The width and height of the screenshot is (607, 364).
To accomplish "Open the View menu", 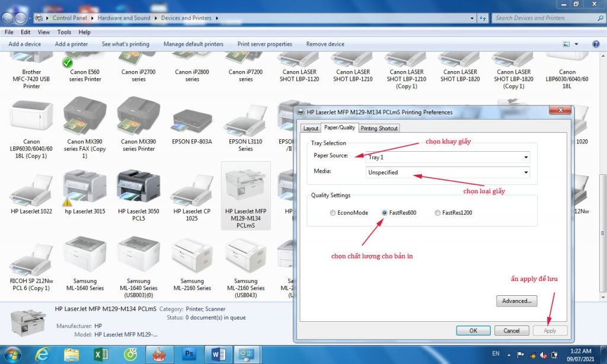I will tap(43, 32).
